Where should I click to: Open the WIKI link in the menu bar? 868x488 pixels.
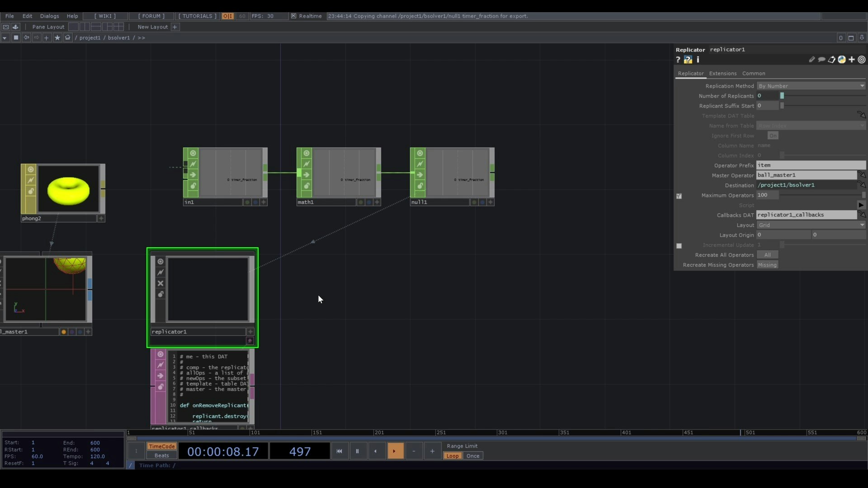click(105, 16)
